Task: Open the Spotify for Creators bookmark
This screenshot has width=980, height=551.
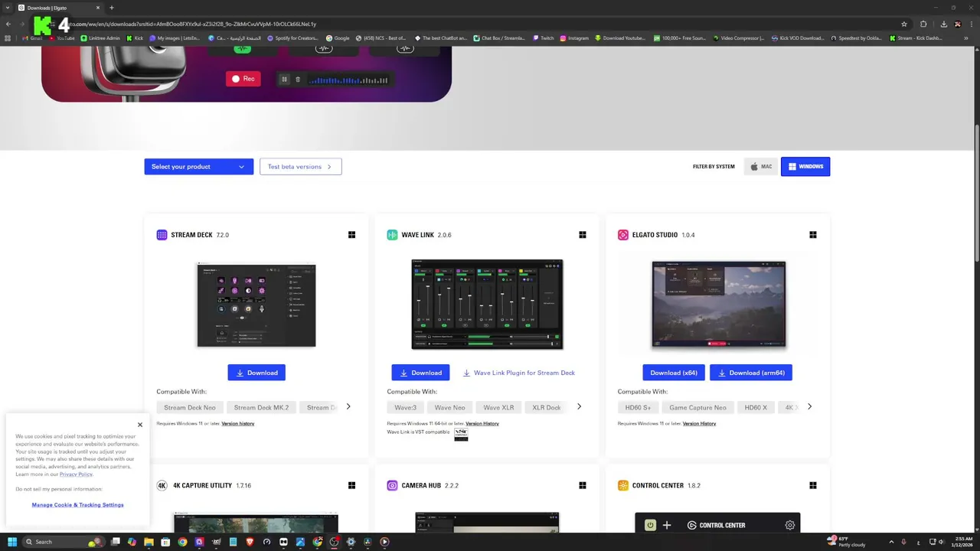Action: [x=292, y=38]
